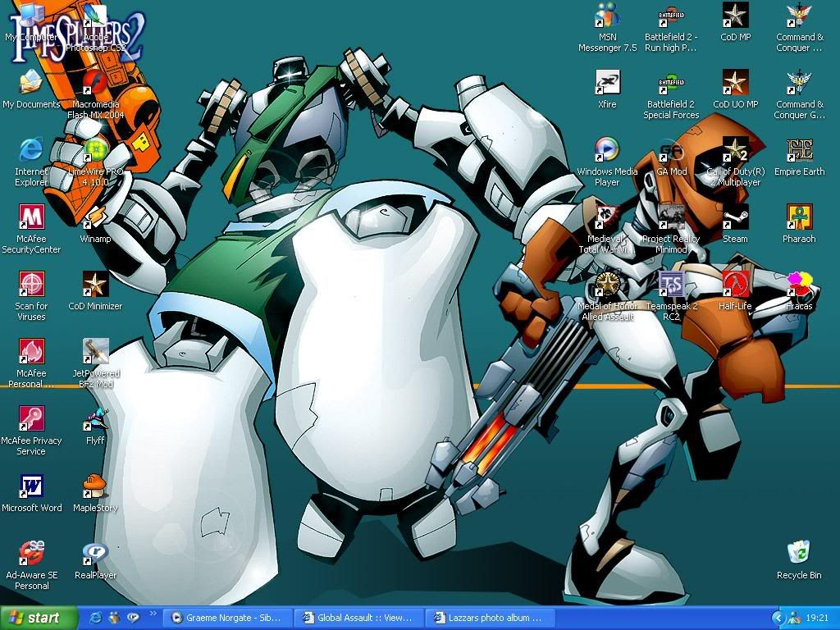Open the Empire Earth game icon

pyautogui.click(x=799, y=152)
